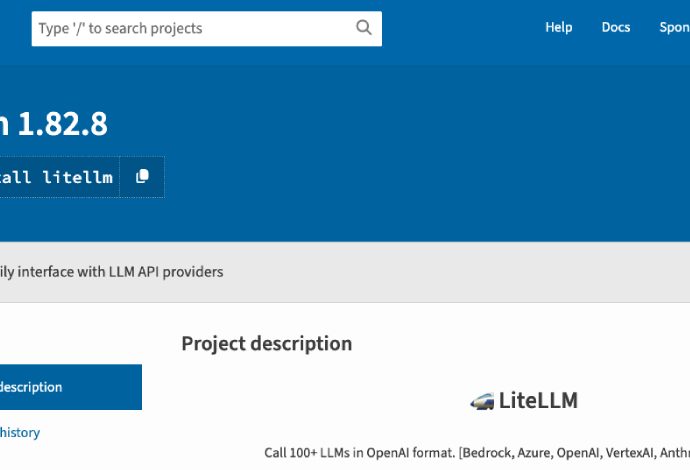Screen dimensions: 690x470
Task: Open the Release history sidebar link
Action: pos(20,432)
